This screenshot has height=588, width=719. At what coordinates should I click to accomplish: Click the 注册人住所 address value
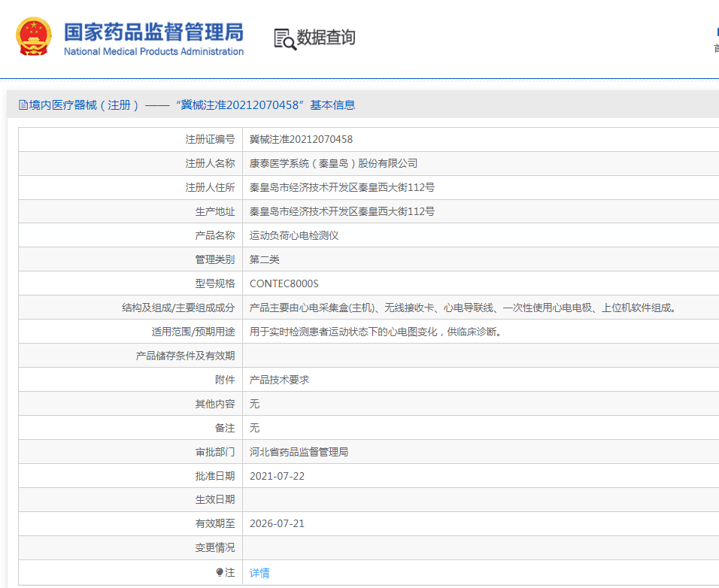pos(342,187)
